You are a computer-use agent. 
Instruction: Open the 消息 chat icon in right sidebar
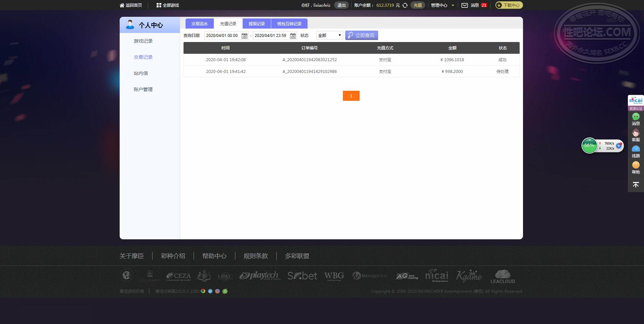pyautogui.click(x=635, y=117)
